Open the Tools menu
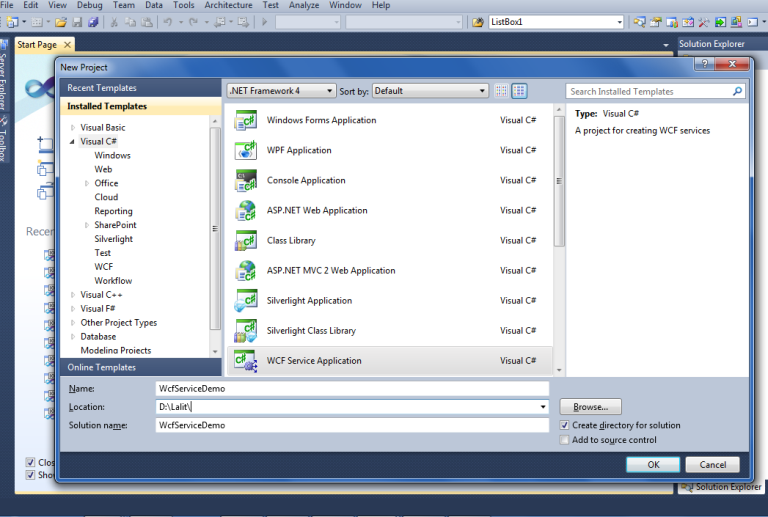Screen dimensions: 768x517 pyautogui.click(x=184, y=5)
